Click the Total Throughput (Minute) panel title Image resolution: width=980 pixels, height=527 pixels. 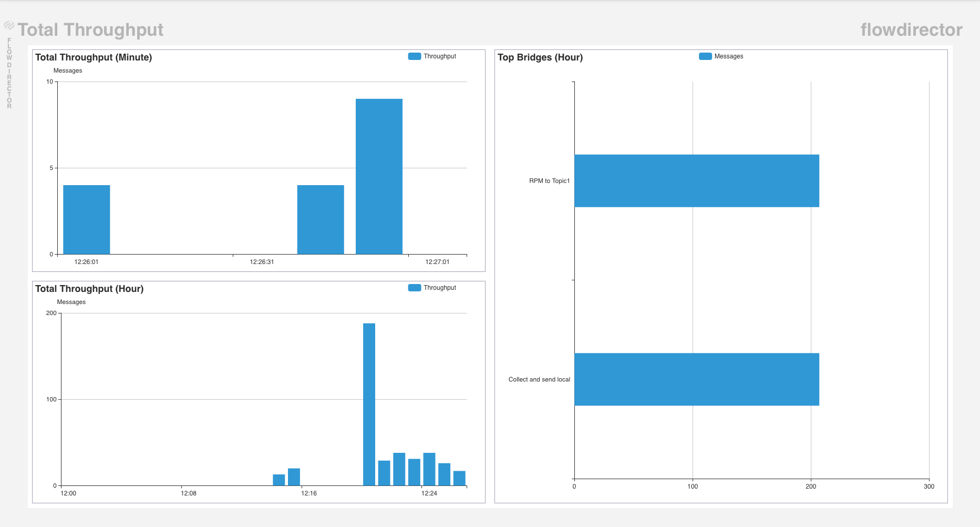click(94, 57)
